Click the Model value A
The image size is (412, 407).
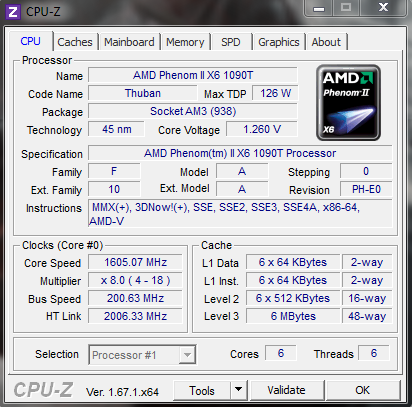click(242, 171)
